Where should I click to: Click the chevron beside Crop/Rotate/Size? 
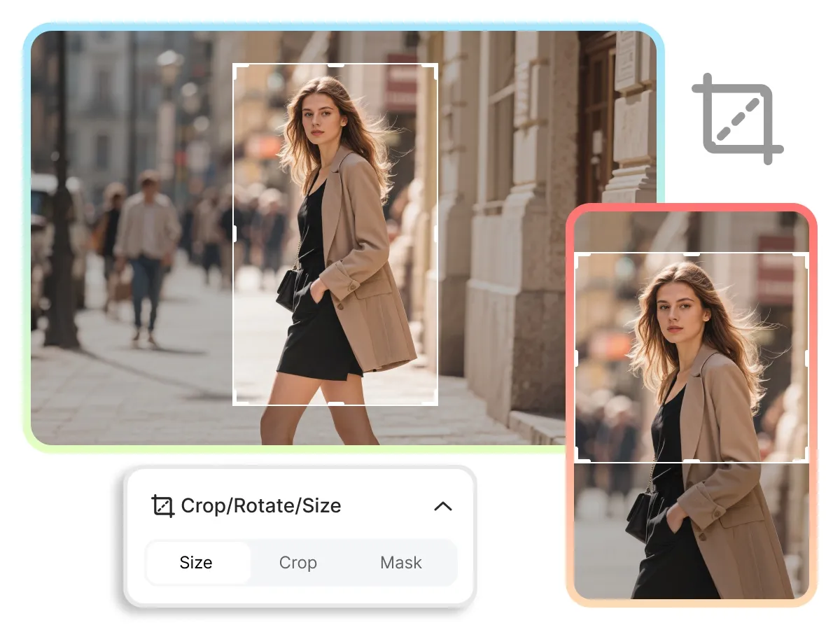[x=444, y=506]
